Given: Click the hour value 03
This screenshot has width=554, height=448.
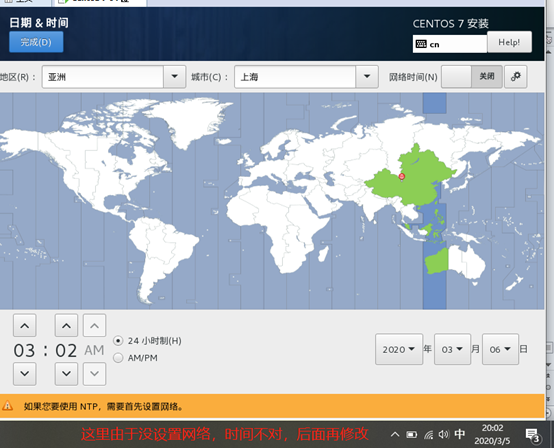Looking at the screenshot, I should pos(24,350).
